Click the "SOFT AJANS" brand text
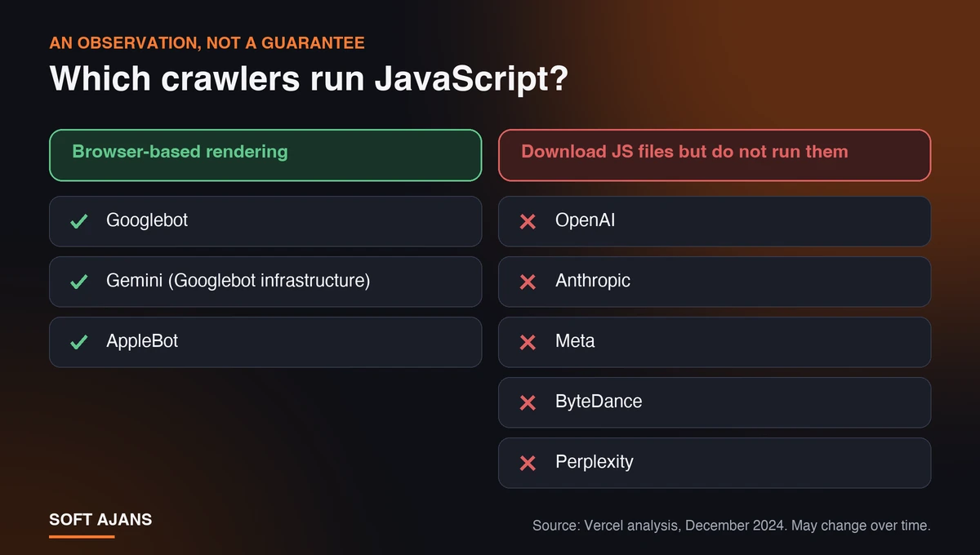The height and width of the screenshot is (555, 980). click(x=100, y=520)
